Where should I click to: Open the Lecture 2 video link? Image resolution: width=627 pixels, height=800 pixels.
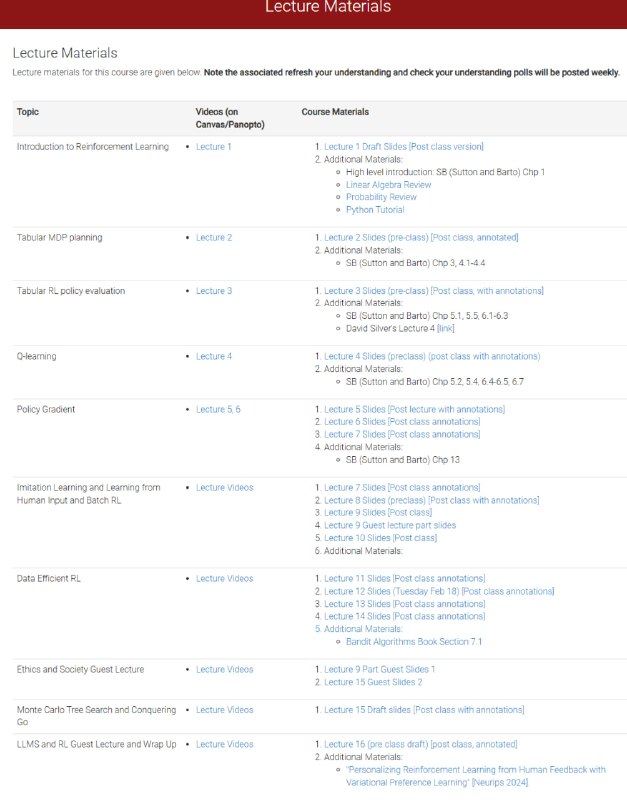tap(213, 238)
